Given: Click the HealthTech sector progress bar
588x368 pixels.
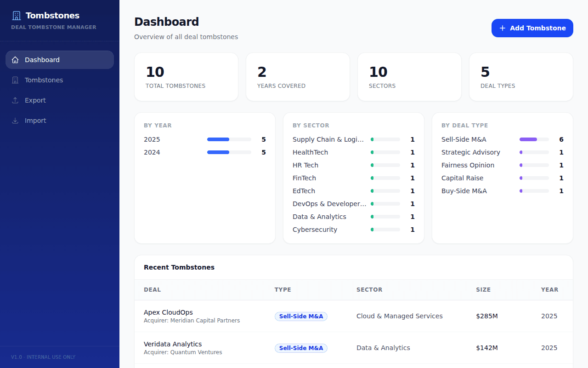Looking at the screenshot, I should 385,152.
